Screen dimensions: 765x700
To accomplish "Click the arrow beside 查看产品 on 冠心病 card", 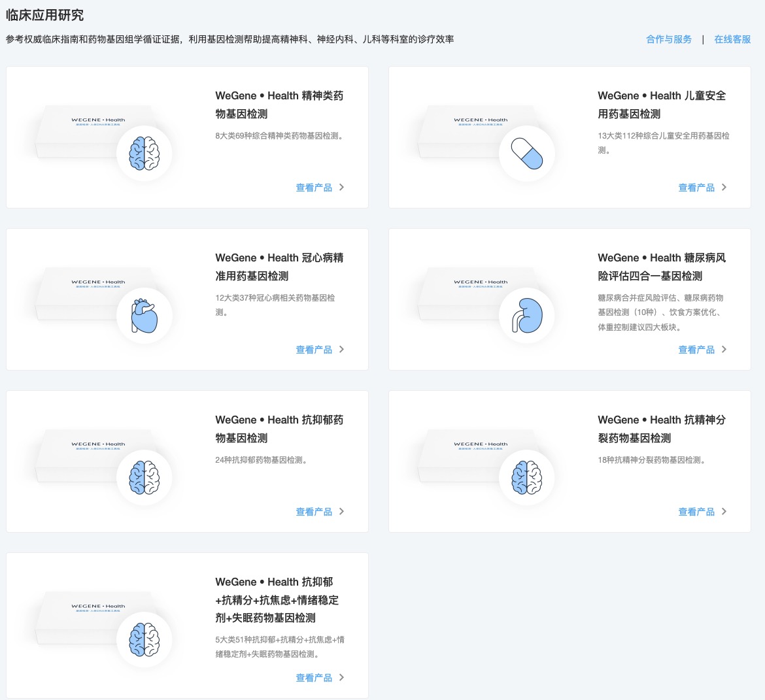I will coord(341,349).
